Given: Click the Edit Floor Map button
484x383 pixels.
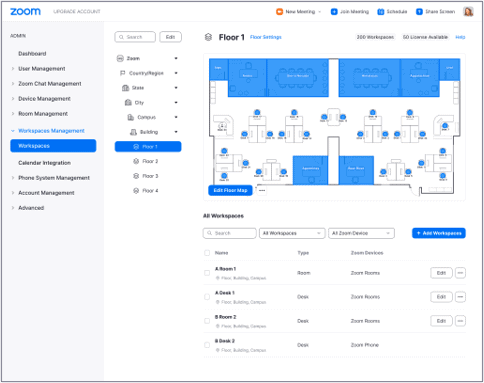Looking at the screenshot, I should click(x=230, y=190).
